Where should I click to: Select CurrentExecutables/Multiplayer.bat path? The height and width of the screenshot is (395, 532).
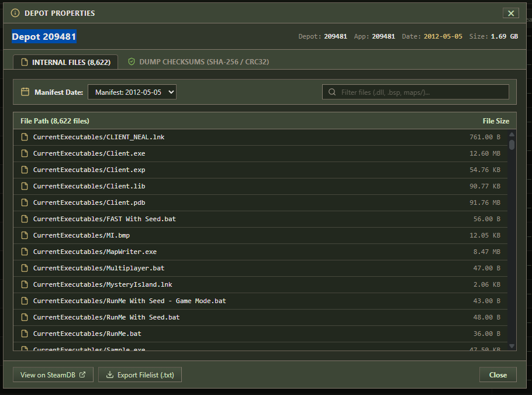99,268
